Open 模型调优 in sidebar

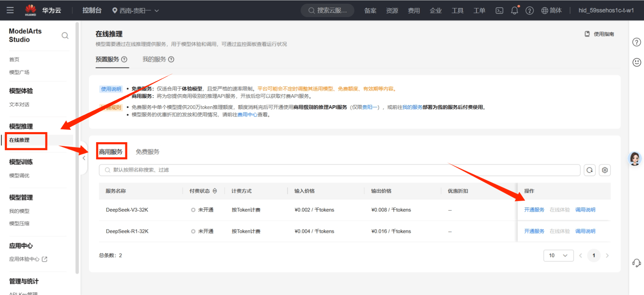tap(19, 176)
